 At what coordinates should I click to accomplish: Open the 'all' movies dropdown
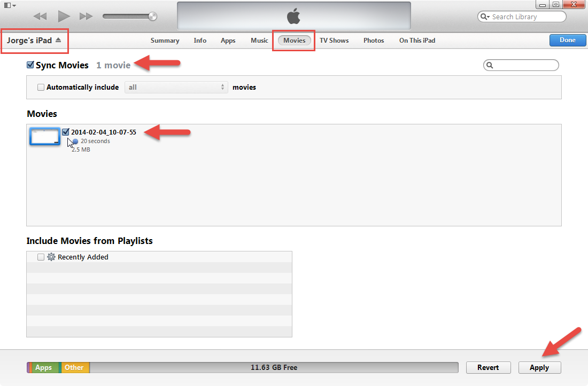coord(176,87)
